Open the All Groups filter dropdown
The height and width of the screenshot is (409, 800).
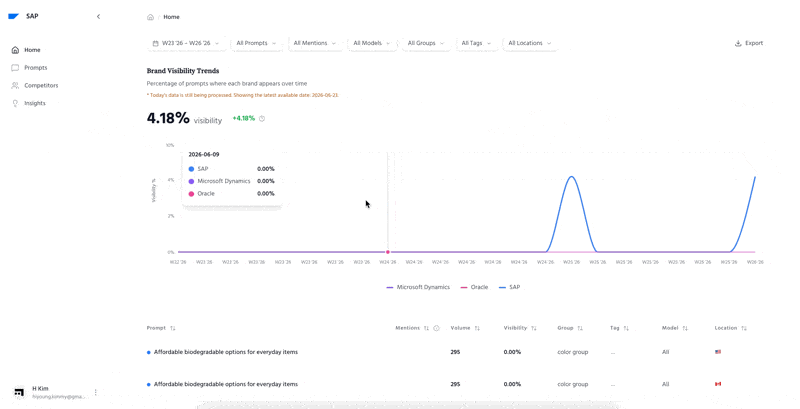pos(426,43)
